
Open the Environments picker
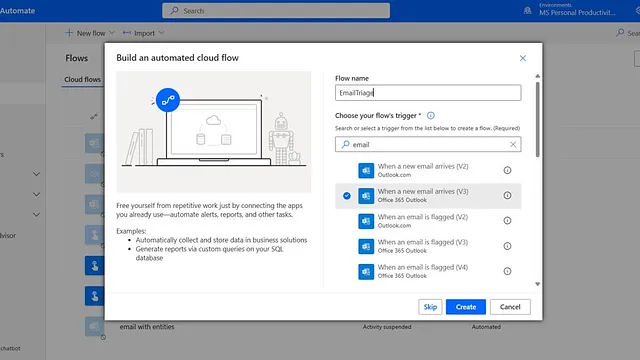(x=577, y=9)
